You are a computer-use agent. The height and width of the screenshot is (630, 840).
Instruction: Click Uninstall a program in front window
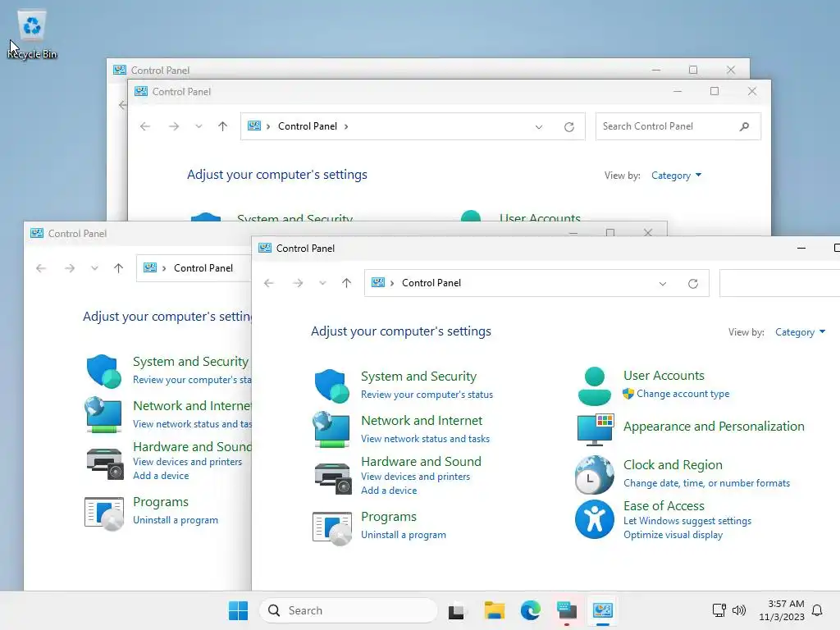tap(403, 535)
